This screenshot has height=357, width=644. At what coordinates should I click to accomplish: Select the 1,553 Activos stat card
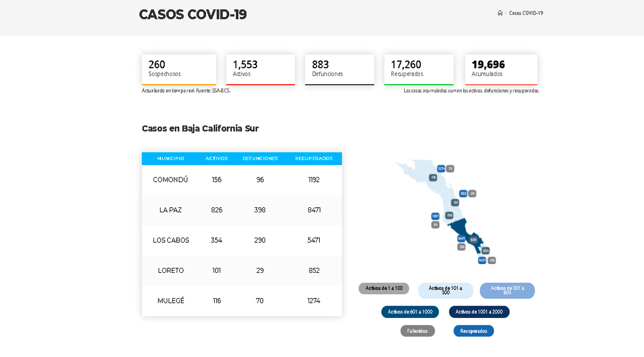click(x=260, y=69)
